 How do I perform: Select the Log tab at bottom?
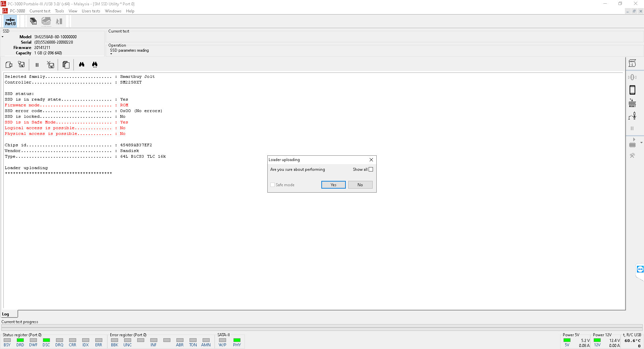tap(6, 314)
